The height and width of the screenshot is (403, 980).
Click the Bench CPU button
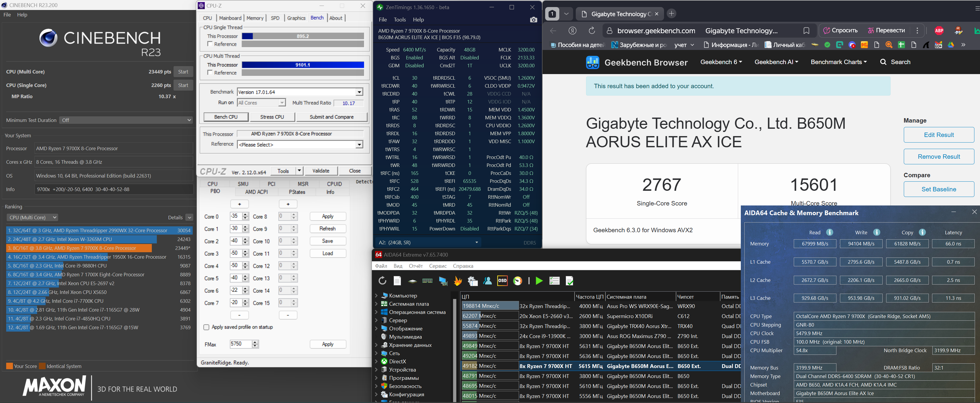(x=226, y=117)
